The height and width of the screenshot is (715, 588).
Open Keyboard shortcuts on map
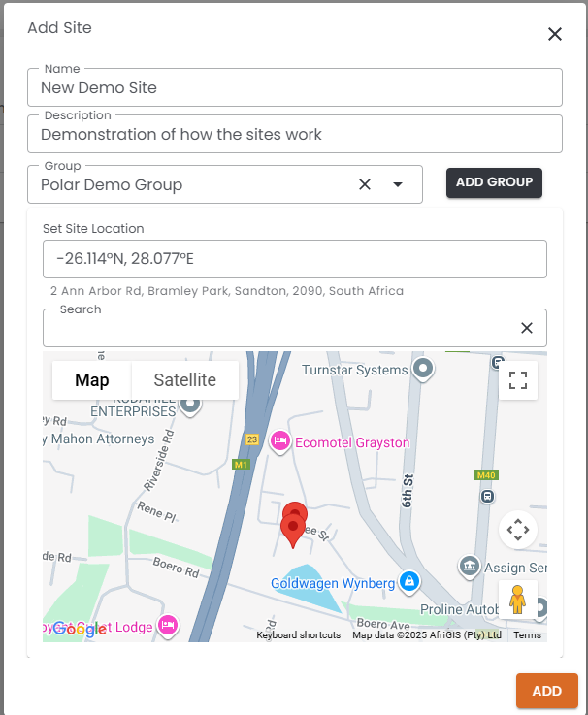(298, 635)
